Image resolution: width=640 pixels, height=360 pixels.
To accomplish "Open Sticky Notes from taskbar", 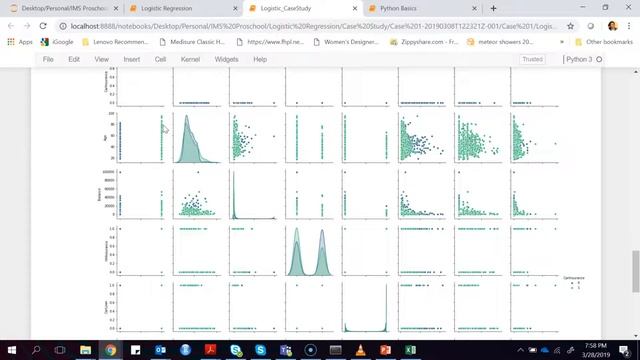I will click(x=136, y=350).
